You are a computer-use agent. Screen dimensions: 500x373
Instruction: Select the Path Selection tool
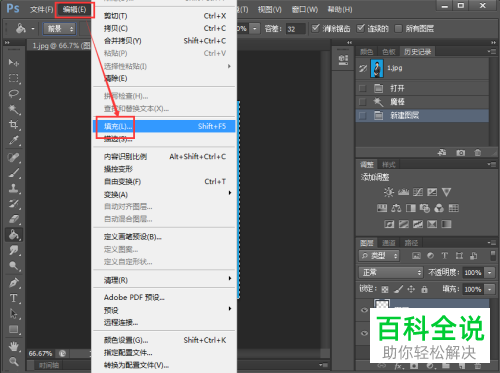tap(14, 314)
